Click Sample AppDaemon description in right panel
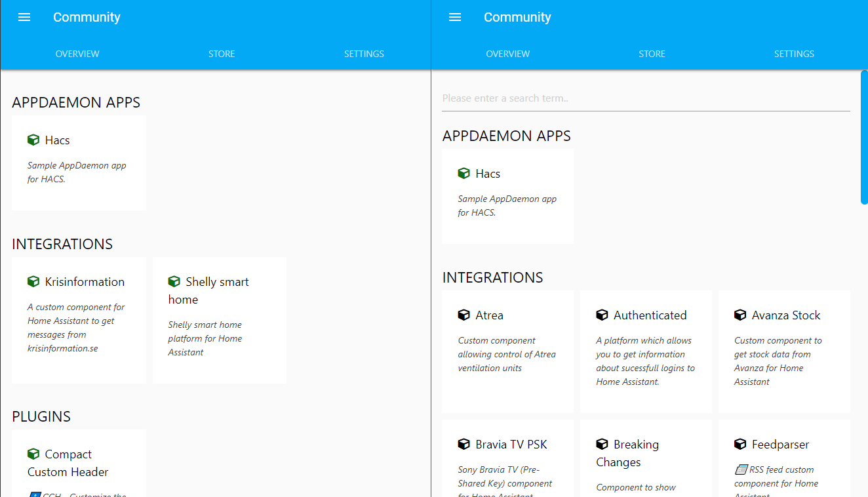Image resolution: width=868 pixels, height=497 pixels. 507,206
